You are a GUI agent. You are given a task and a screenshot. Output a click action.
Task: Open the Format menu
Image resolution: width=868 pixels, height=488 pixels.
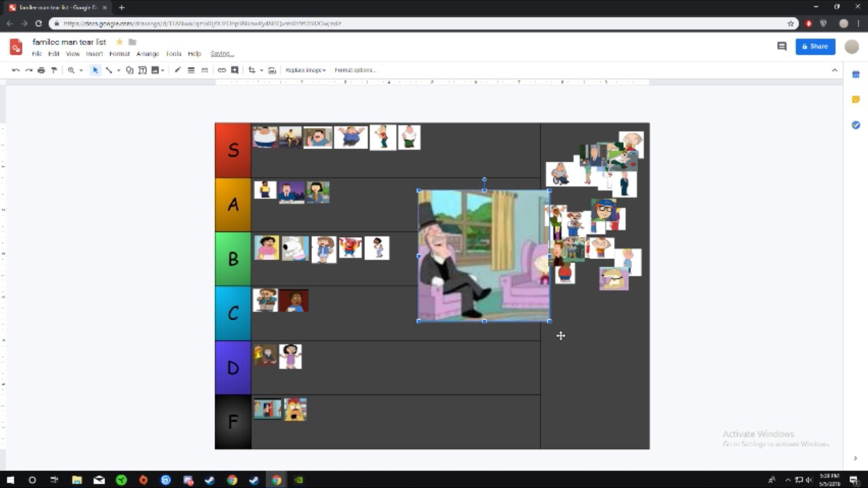click(x=119, y=54)
